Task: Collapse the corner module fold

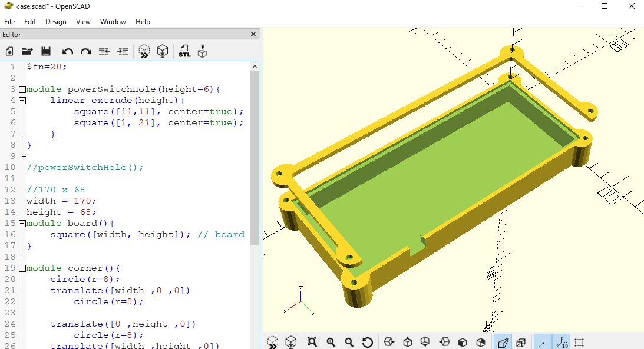Action: tap(22, 268)
